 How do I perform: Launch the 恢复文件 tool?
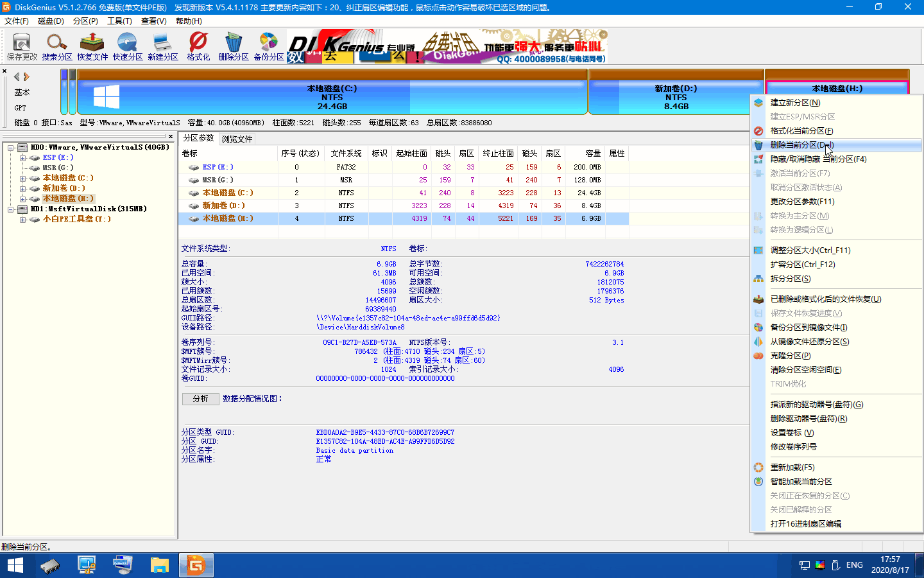92,47
